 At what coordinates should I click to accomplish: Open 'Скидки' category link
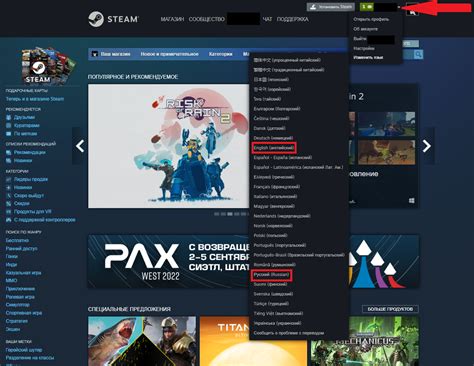(22, 203)
